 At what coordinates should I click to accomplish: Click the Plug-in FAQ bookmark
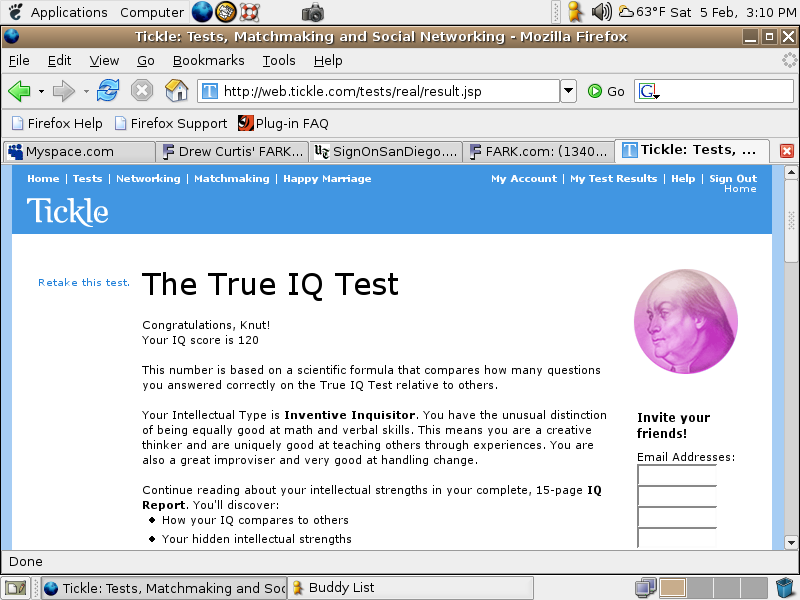[283, 123]
